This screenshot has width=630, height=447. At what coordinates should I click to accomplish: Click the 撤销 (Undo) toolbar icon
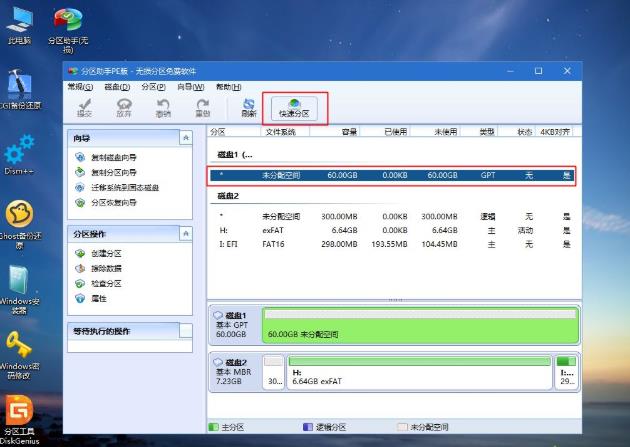click(x=163, y=108)
